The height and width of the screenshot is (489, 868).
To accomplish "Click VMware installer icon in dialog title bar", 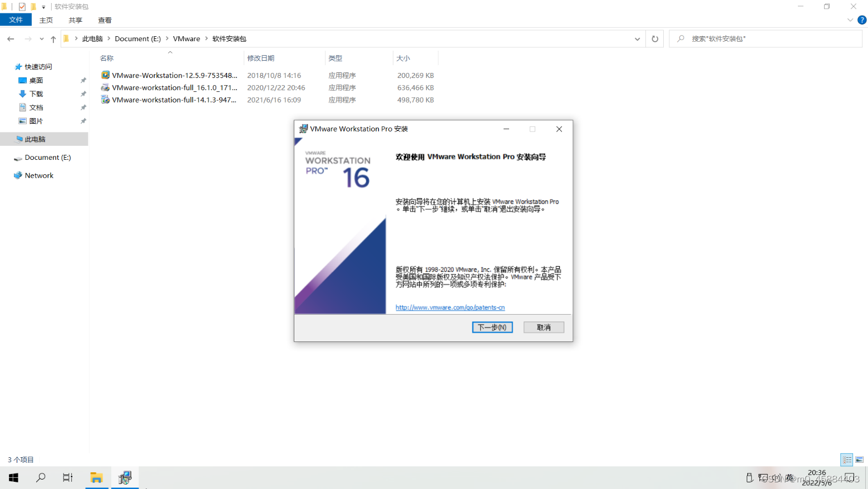I will tap(303, 129).
